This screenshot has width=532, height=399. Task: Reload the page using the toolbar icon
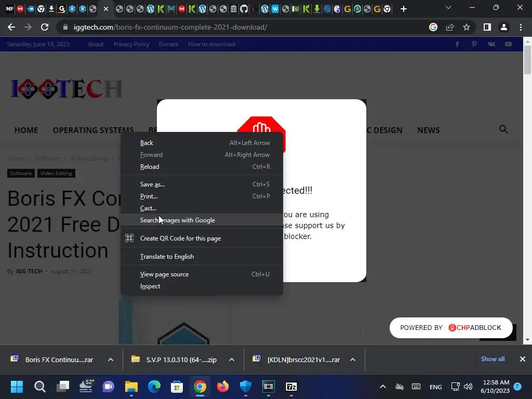pos(45,27)
